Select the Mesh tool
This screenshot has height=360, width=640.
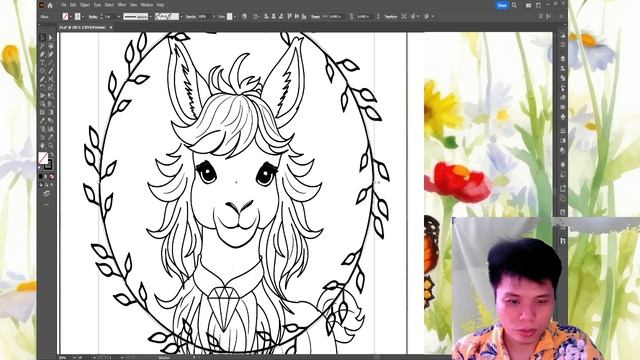point(43,112)
